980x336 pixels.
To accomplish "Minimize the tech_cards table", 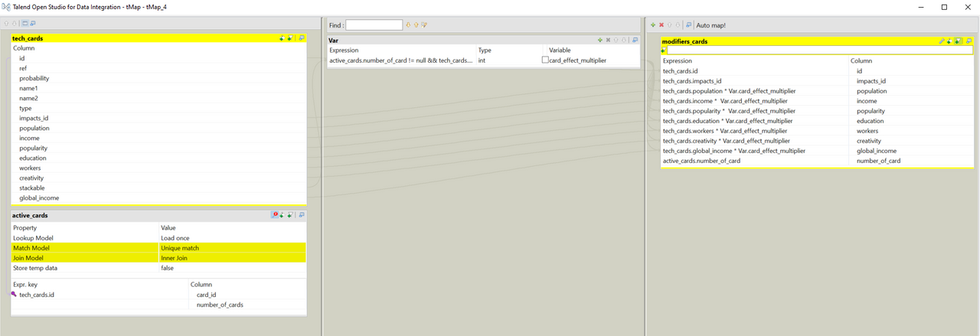I will coord(302,38).
